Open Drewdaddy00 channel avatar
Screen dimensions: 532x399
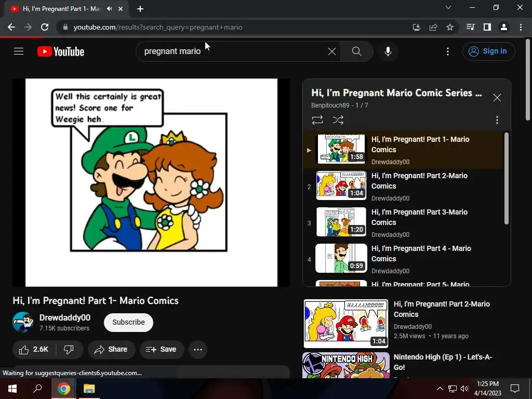point(23,322)
